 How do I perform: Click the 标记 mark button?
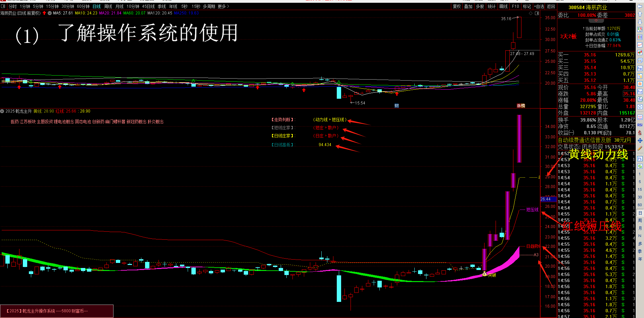527,6
